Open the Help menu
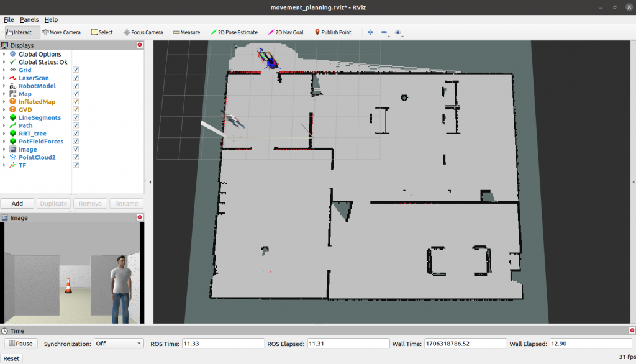This screenshot has height=364, width=636. click(x=51, y=19)
